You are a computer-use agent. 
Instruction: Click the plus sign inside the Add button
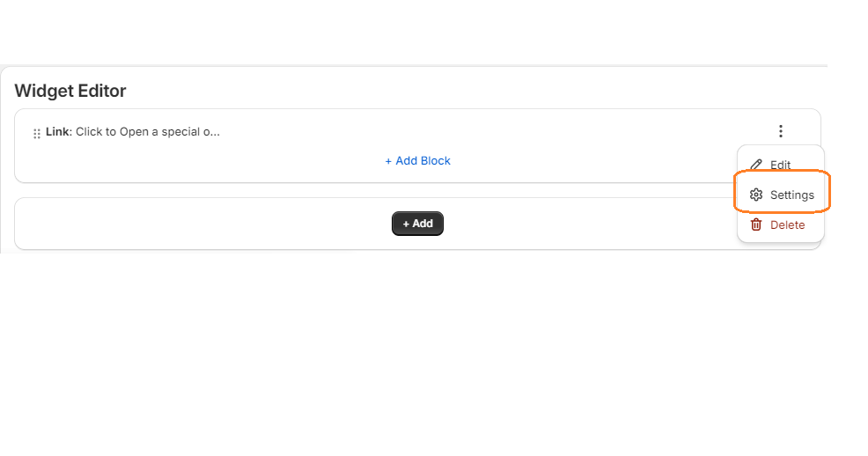(406, 224)
